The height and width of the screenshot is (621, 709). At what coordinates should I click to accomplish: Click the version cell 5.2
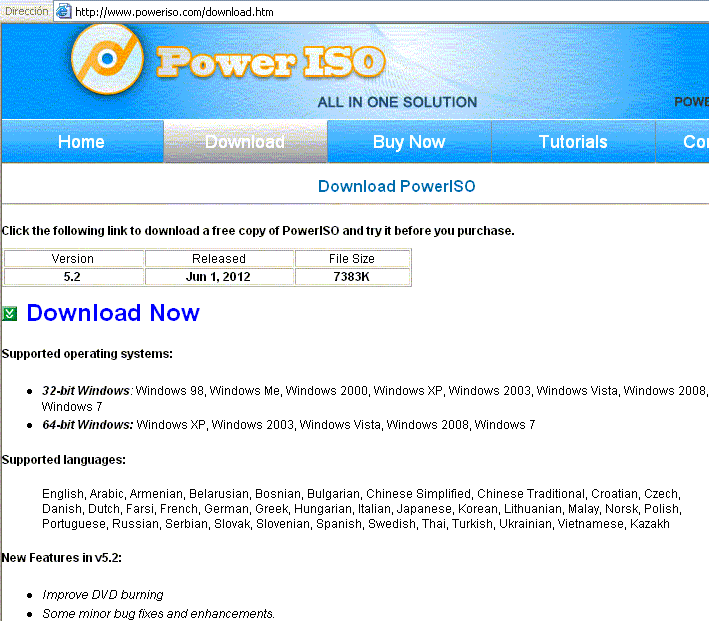click(72, 277)
